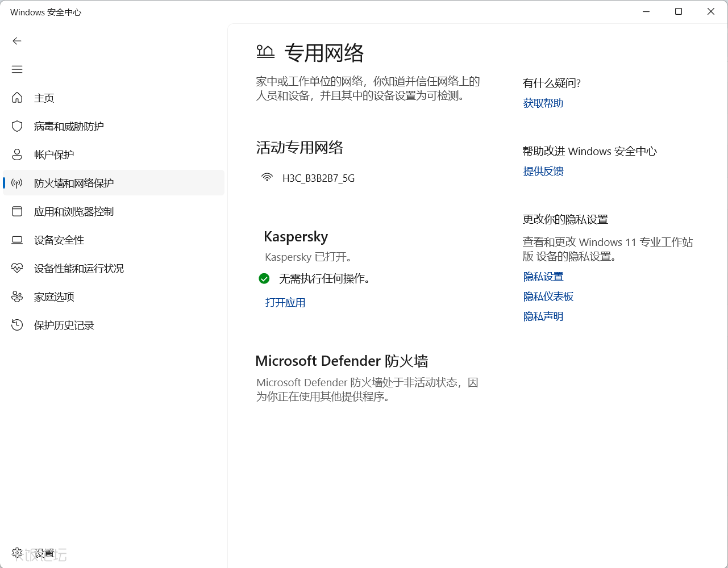Click the antenna icon for 防火墙和网络保护
This screenshot has height=568, width=728.
(17, 183)
